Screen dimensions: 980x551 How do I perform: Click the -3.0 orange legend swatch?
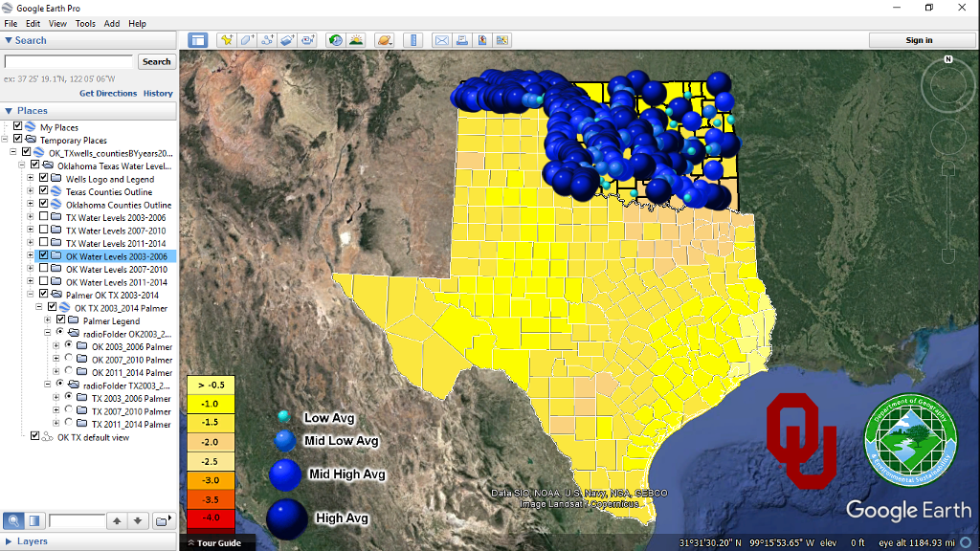[x=211, y=480]
